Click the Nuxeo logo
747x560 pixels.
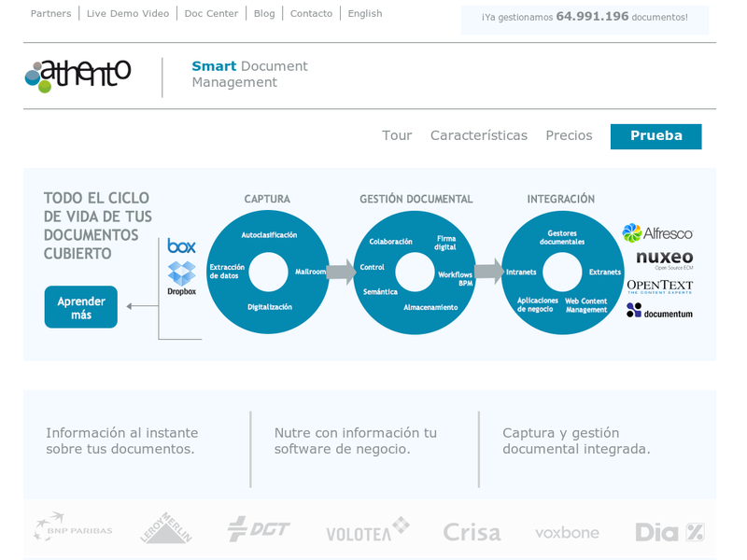(664, 259)
